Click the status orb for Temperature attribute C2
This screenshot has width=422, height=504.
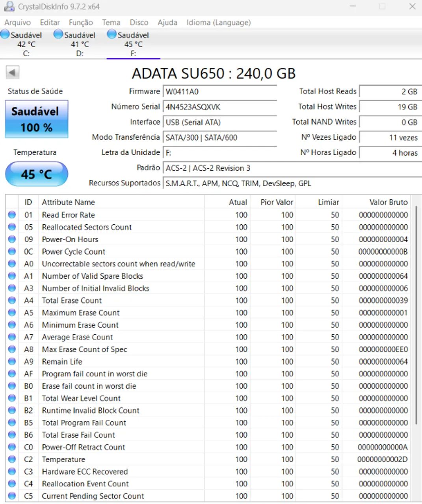(12, 459)
